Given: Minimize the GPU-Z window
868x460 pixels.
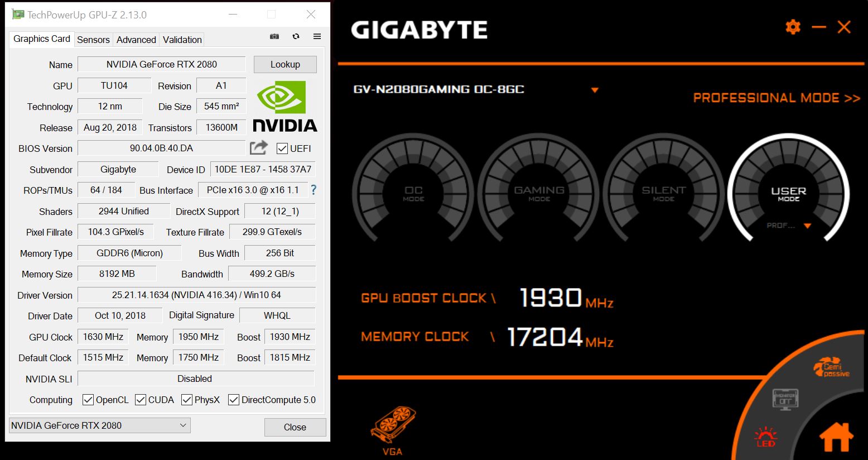Looking at the screenshot, I should (233, 15).
